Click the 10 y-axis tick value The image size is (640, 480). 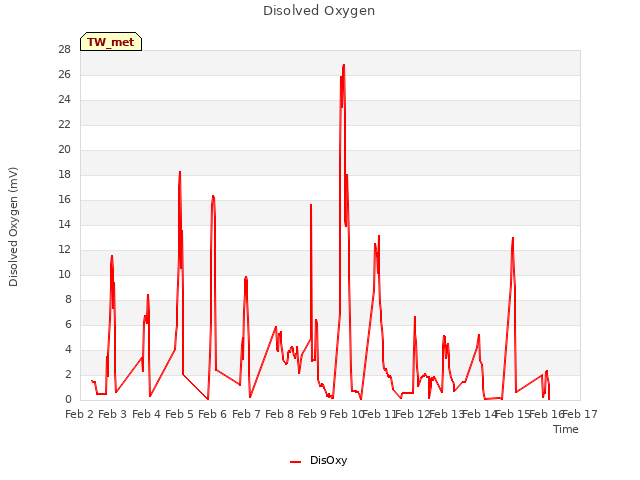point(64,275)
